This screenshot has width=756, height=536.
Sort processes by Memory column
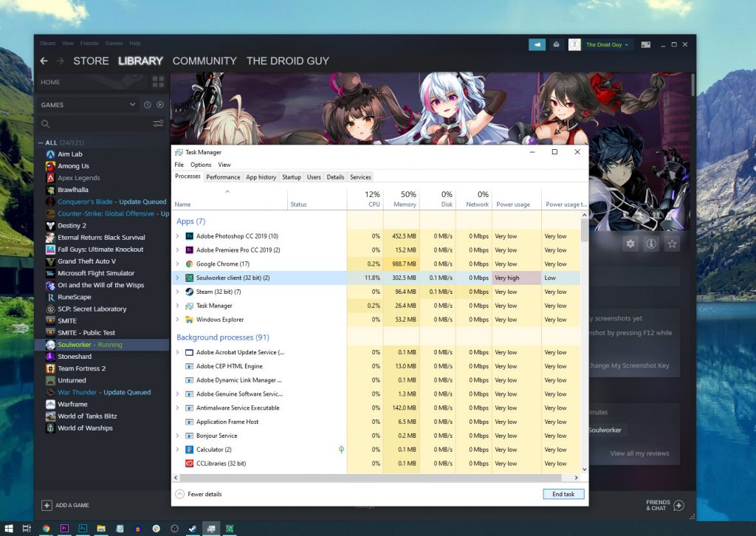402,199
